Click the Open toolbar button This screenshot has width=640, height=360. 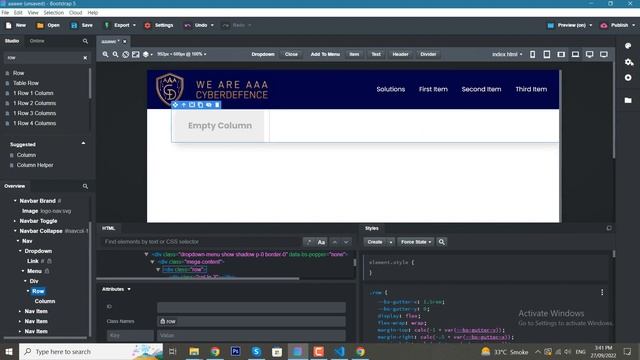[48, 25]
